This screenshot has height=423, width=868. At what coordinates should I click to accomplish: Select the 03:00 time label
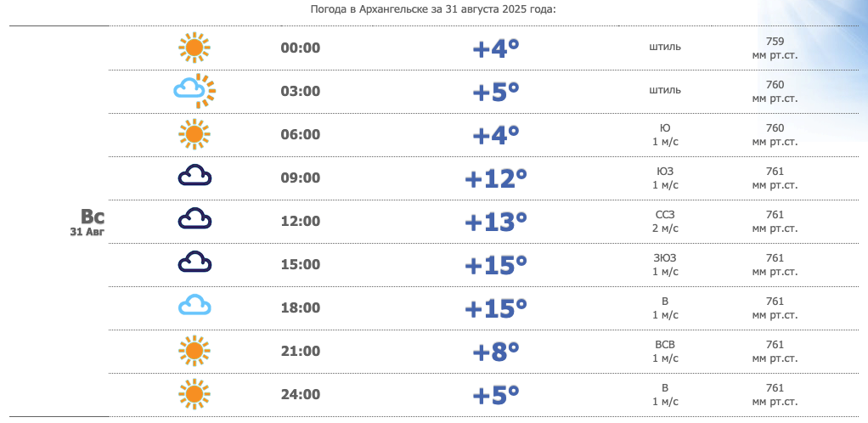301,91
